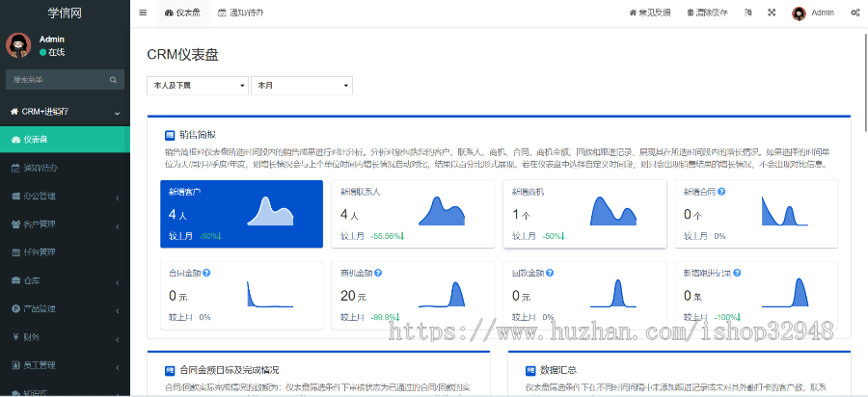The image size is (868, 397).
Task: Toggle fullscreen with the expand arrows icon
Action: (x=772, y=13)
